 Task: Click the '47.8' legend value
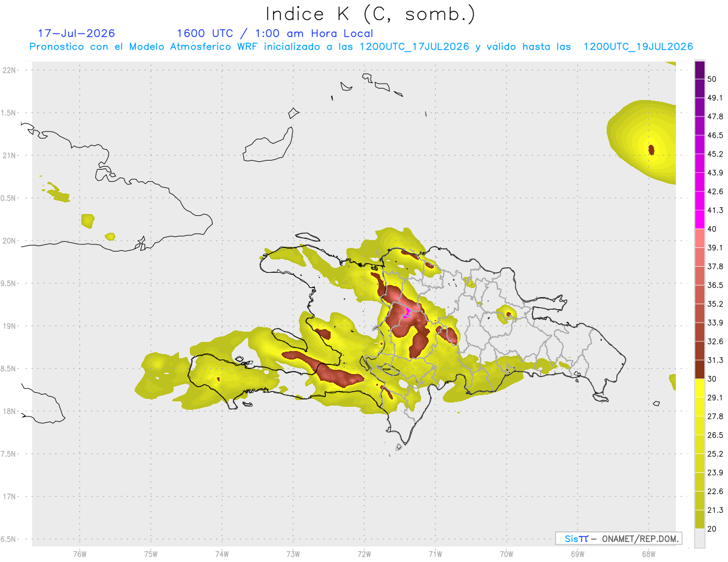[x=715, y=117]
